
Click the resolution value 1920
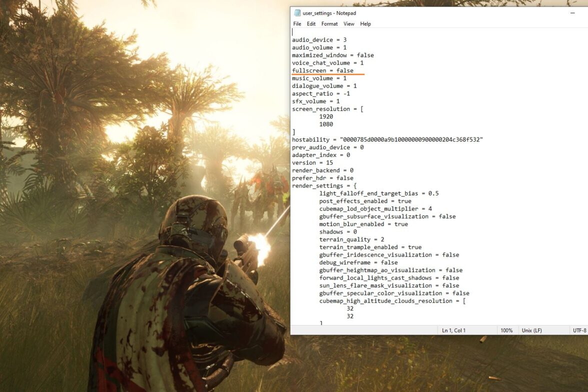326,116
